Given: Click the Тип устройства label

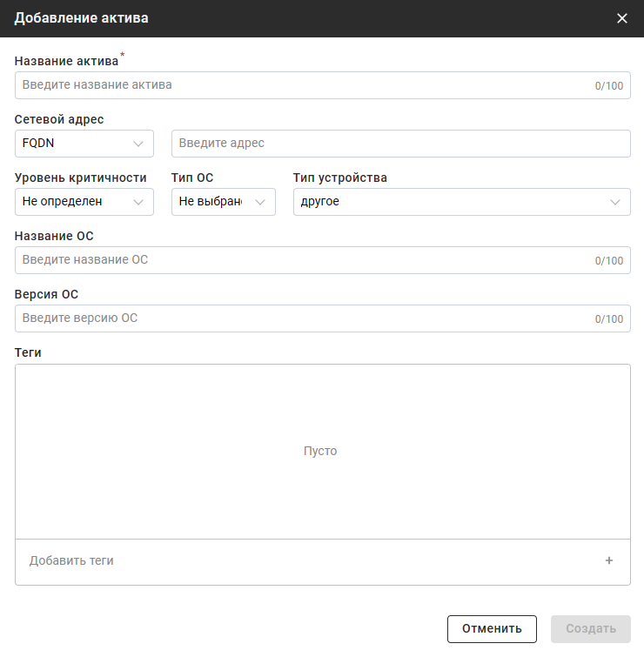Looking at the screenshot, I should (x=339, y=178).
